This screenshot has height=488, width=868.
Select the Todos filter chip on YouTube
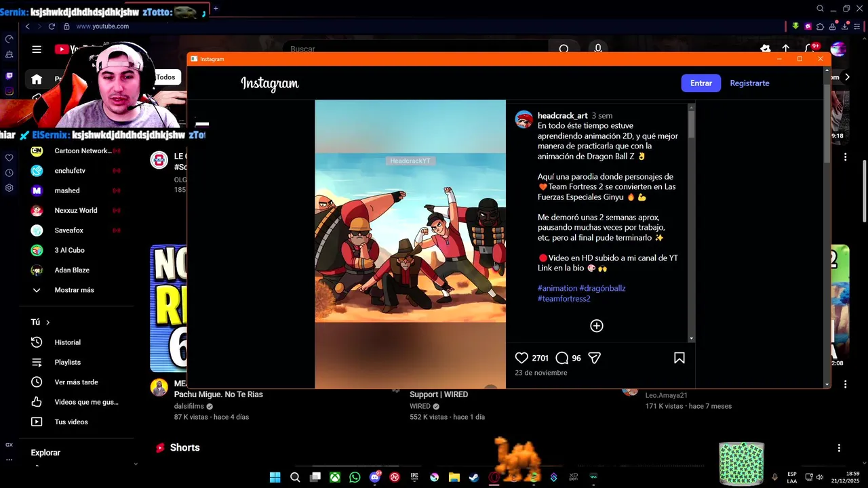tap(166, 77)
